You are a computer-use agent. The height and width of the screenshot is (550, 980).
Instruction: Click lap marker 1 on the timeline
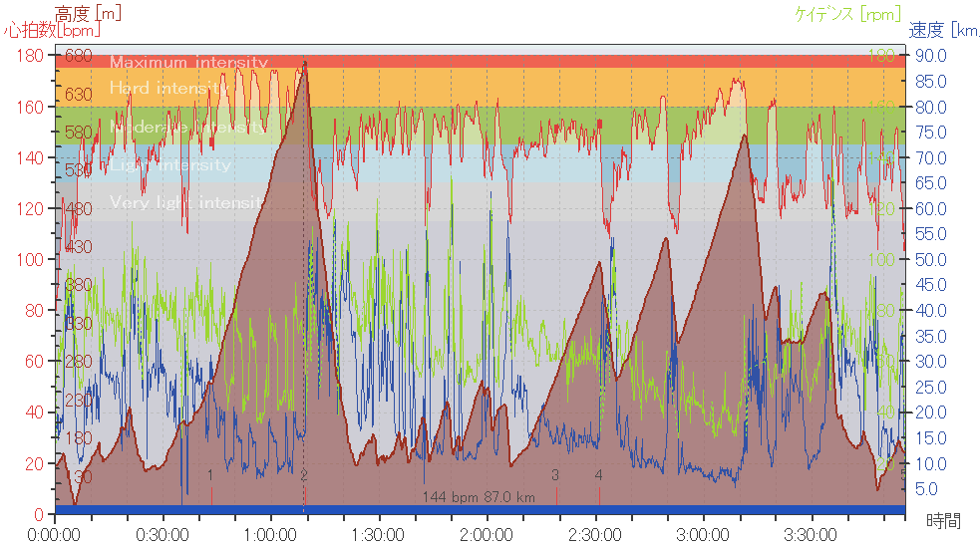coord(210,475)
